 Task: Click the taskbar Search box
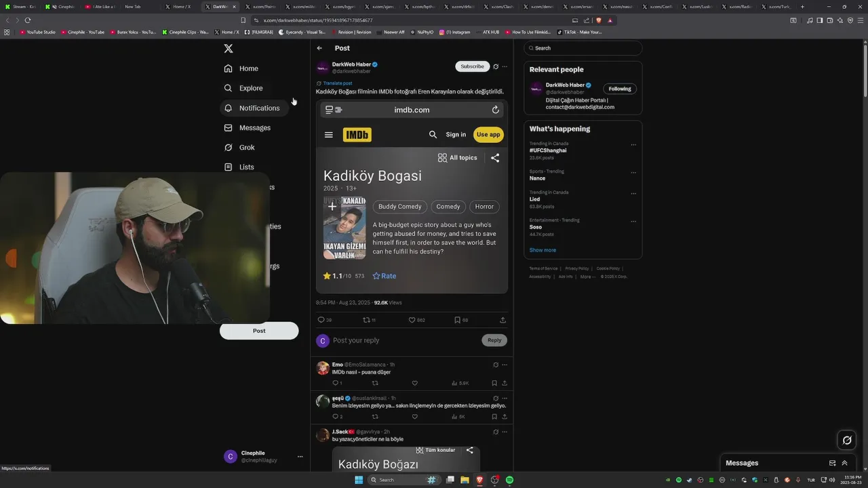click(x=404, y=480)
